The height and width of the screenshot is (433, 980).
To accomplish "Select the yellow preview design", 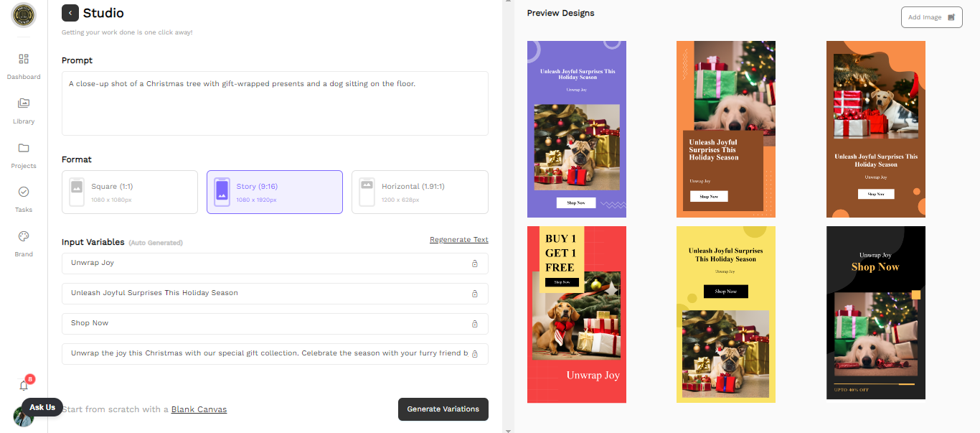I will 726,315.
